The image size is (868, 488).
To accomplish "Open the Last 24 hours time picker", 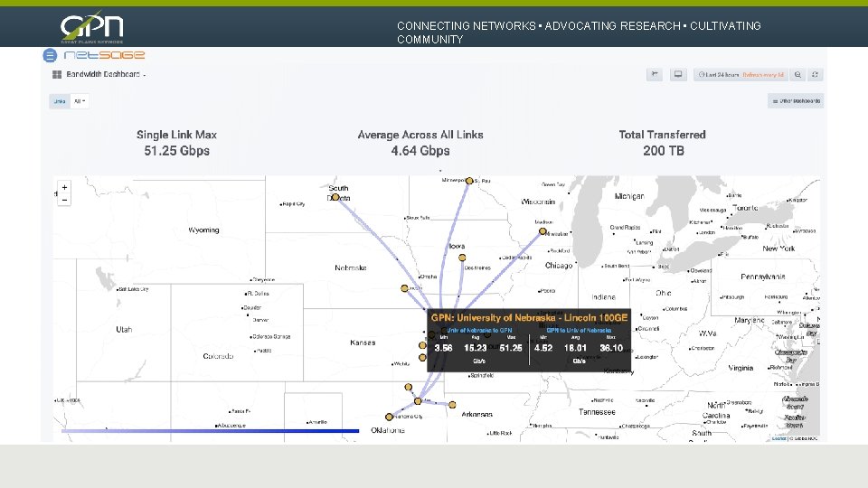I will pyautogui.click(x=741, y=75).
